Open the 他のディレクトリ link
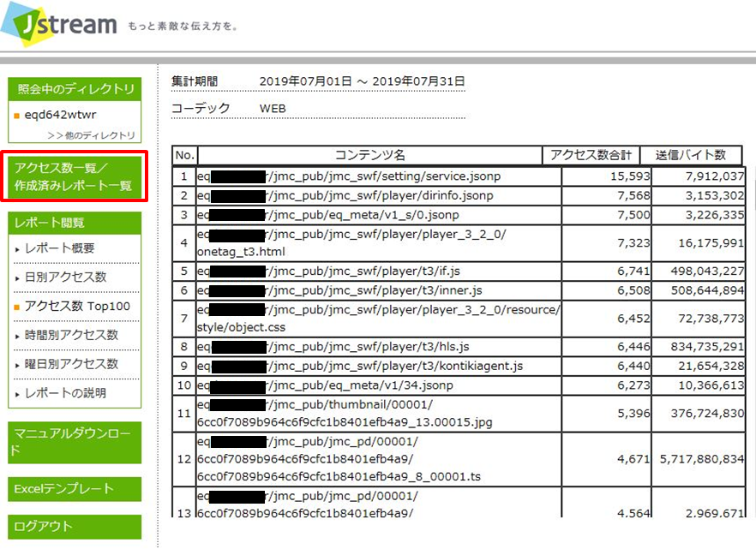 [91, 135]
